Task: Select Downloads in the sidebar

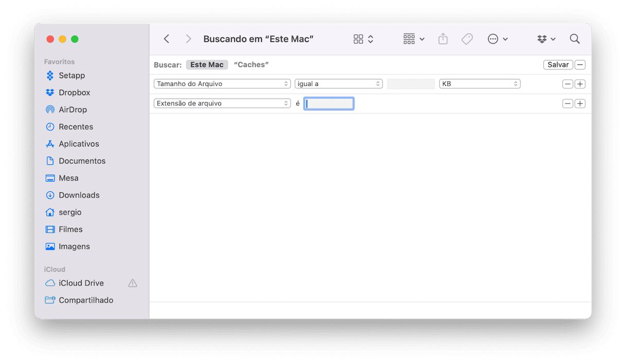Action: click(79, 195)
